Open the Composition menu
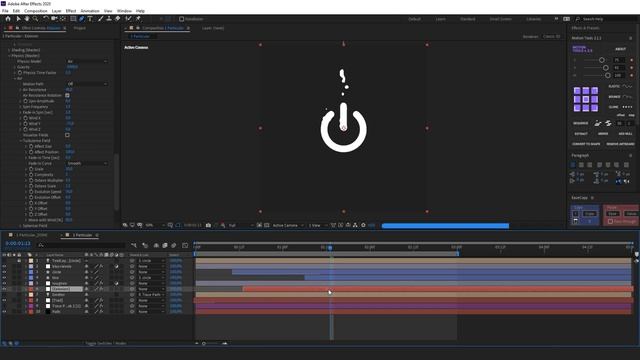The image size is (640, 360). [x=36, y=11]
